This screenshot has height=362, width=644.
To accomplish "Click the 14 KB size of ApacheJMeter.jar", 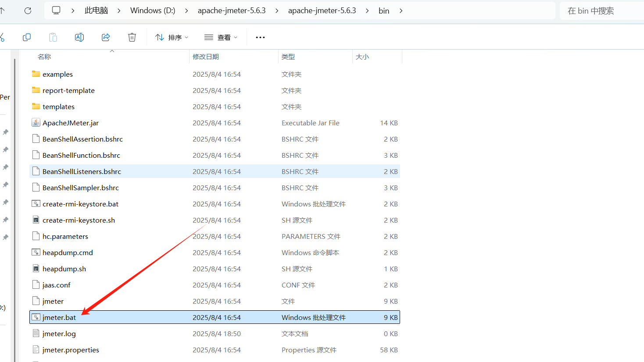I will [x=389, y=123].
